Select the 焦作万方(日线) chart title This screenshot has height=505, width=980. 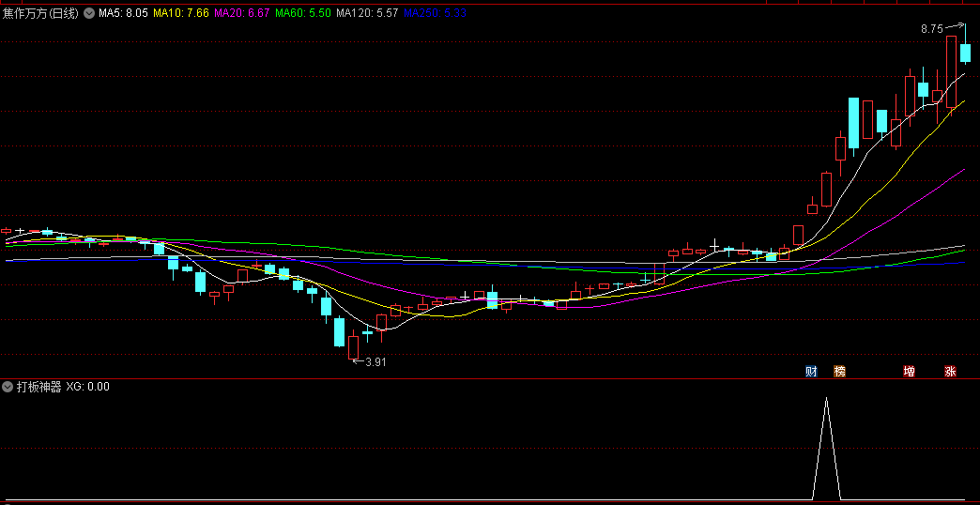tap(40, 13)
